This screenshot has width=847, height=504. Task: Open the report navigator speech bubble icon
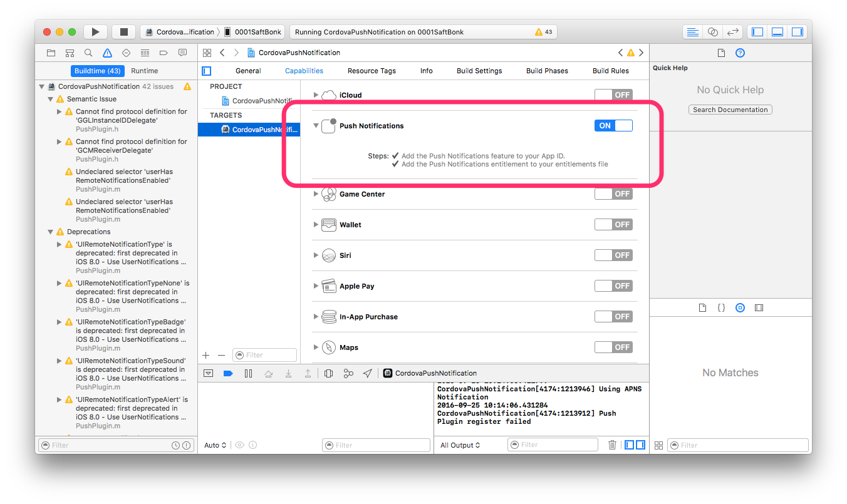click(x=182, y=53)
